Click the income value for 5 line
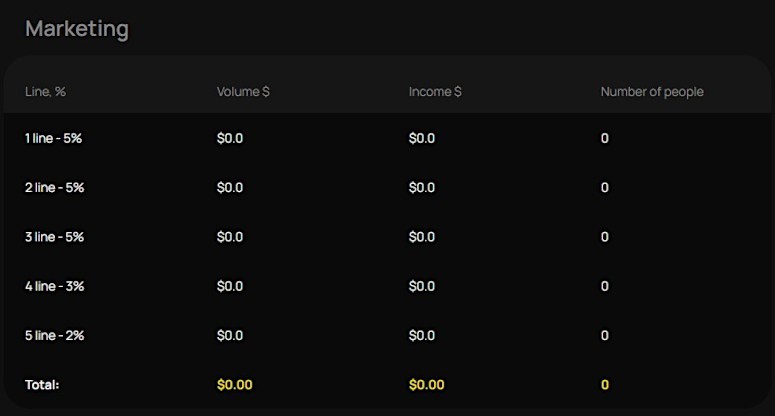The image size is (775, 416). click(422, 335)
